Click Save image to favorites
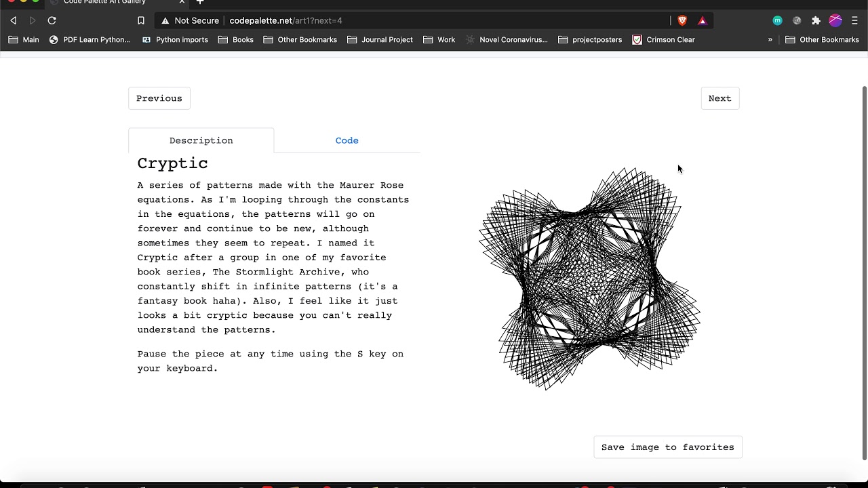This screenshot has height=488, width=868. point(668,447)
